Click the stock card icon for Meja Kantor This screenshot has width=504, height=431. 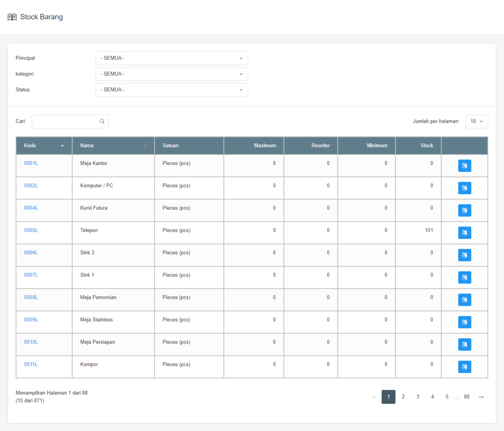point(464,166)
